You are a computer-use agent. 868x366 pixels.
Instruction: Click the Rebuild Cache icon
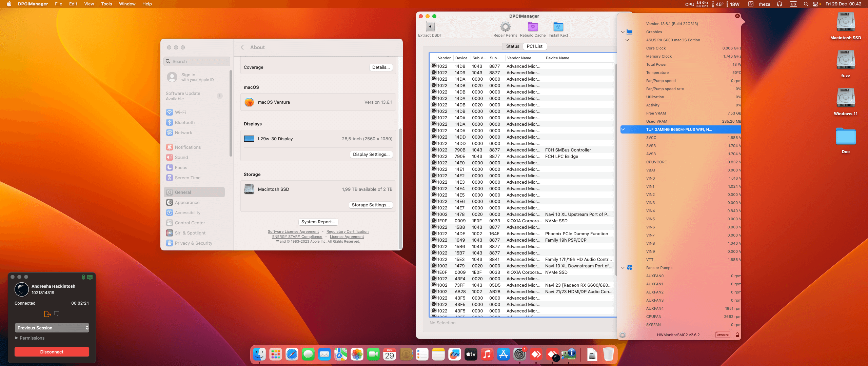point(533,27)
